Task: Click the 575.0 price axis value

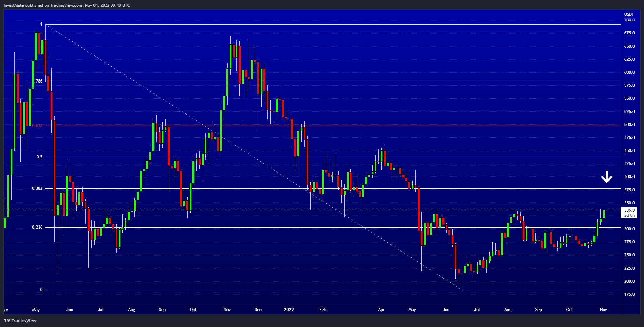Action: pyautogui.click(x=629, y=85)
